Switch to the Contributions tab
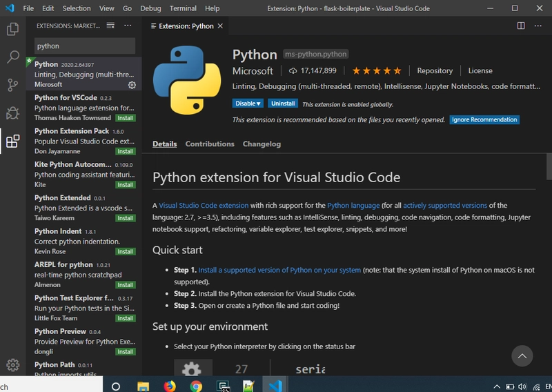 click(210, 144)
